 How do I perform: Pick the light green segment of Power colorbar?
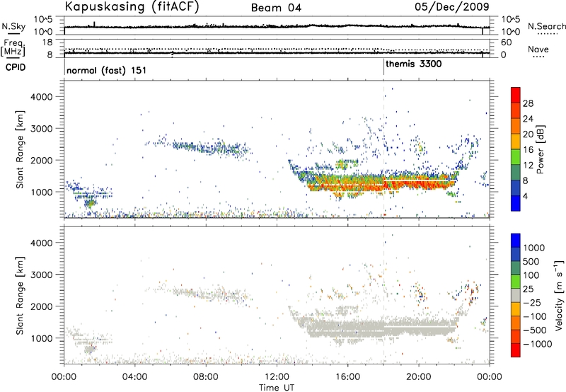(x=516, y=157)
